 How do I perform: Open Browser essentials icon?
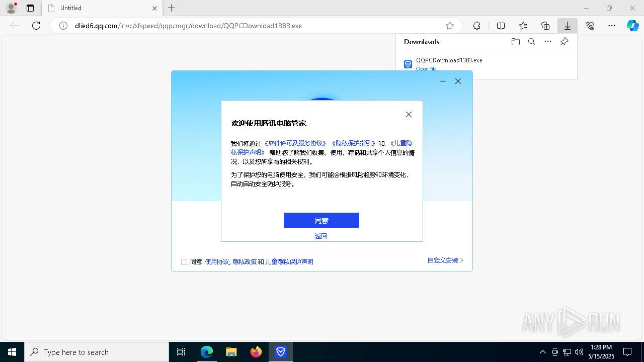tap(590, 26)
